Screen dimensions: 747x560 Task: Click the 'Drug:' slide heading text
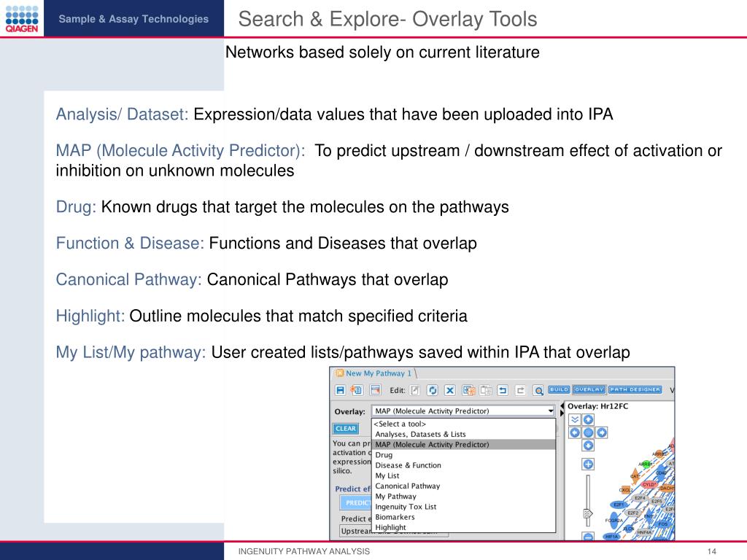76,206
